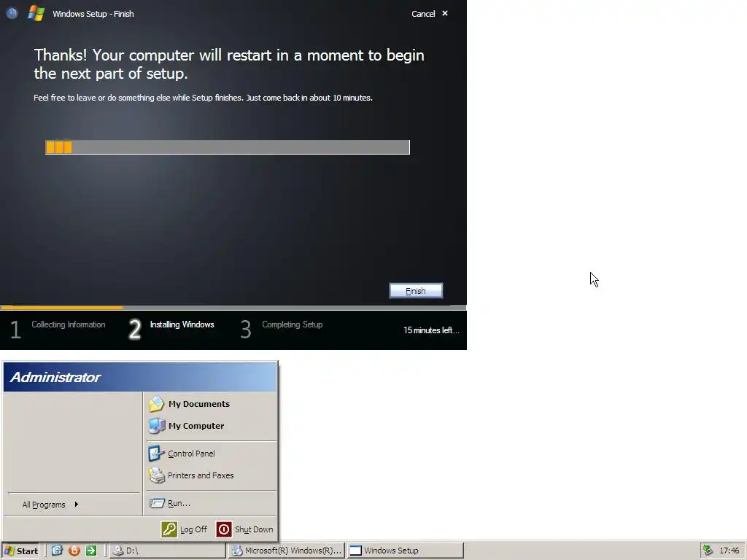Open My Documents from the Start menu
Screen dimensions: 747x560
point(209,404)
